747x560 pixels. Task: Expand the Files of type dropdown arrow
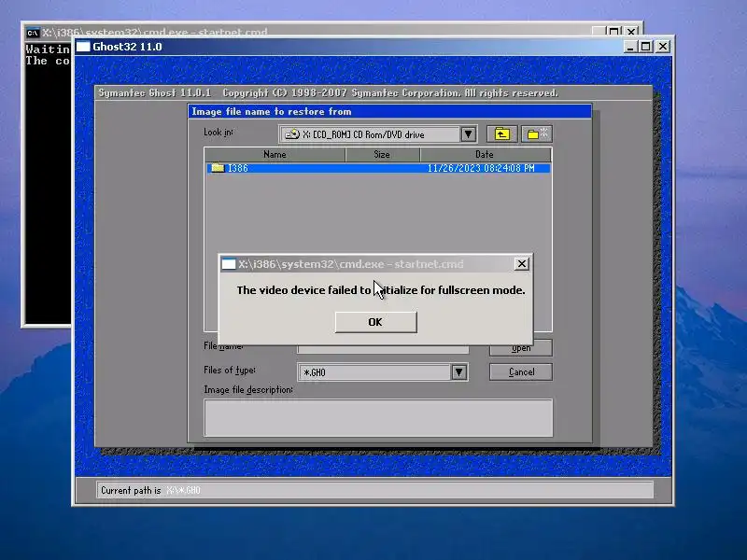[x=458, y=371]
